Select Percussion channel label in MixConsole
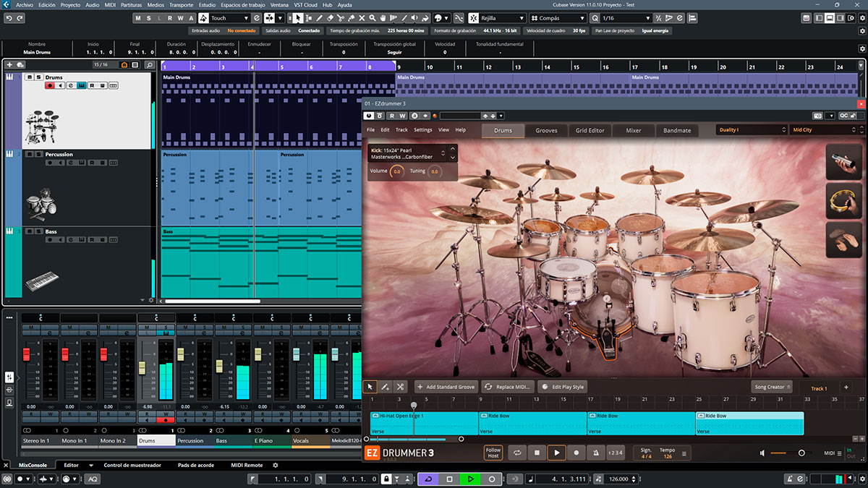868x488 pixels. [195, 440]
